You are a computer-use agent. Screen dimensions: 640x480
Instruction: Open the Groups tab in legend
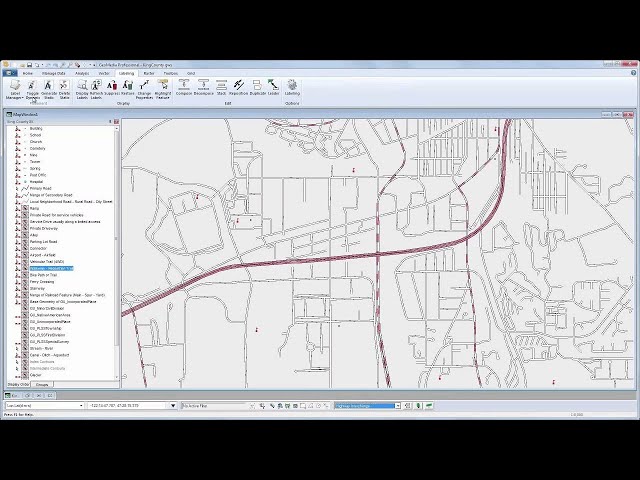42,384
